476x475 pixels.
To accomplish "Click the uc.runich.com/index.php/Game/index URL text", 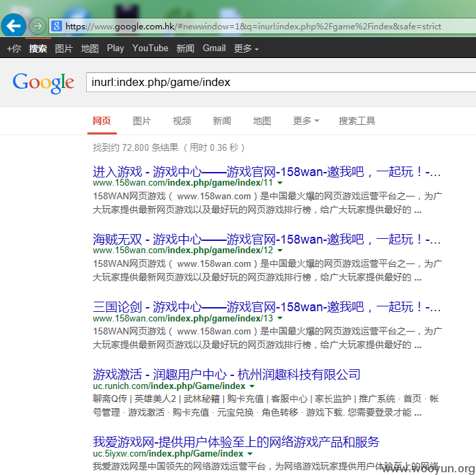I will click(x=169, y=386).
